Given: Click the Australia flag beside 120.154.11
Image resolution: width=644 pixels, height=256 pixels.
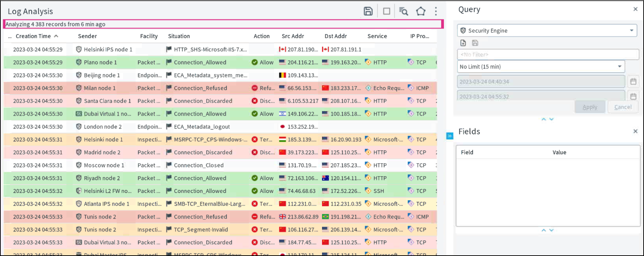Looking at the screenshot, I should pos(325,178).
